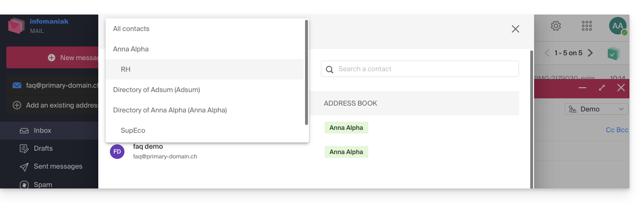644x203 pixels.
Task: Open the settings gear icon
Action: pos(556,26)
